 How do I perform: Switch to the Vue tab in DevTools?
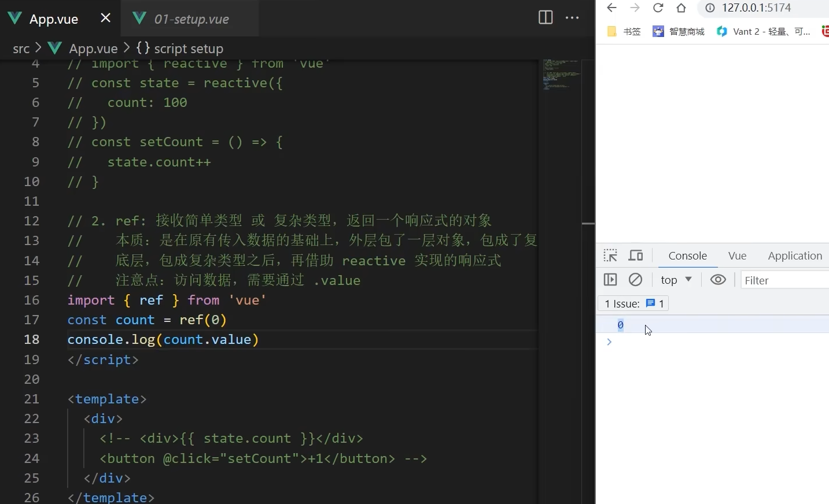(x=737, y=255)
